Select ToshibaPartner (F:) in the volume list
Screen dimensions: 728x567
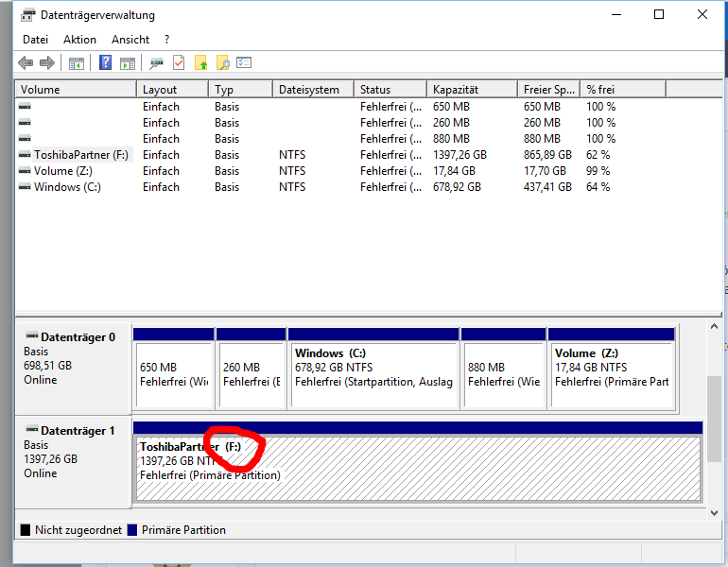point(81,155)
